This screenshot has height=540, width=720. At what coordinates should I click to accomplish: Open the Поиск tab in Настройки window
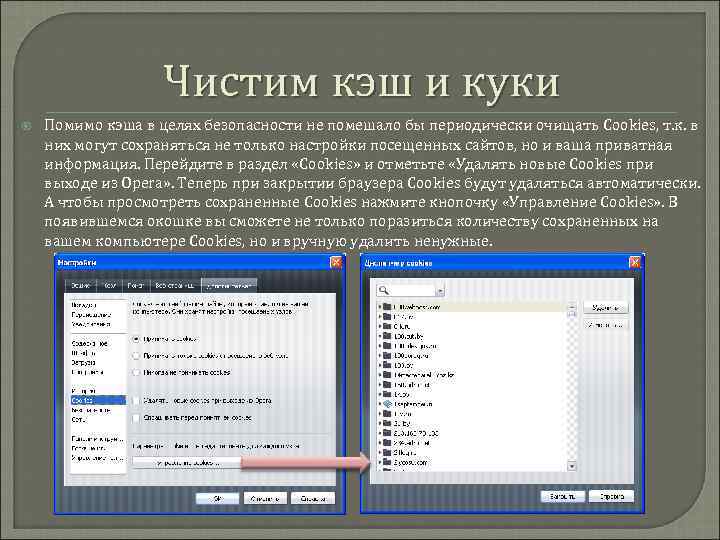135,286
